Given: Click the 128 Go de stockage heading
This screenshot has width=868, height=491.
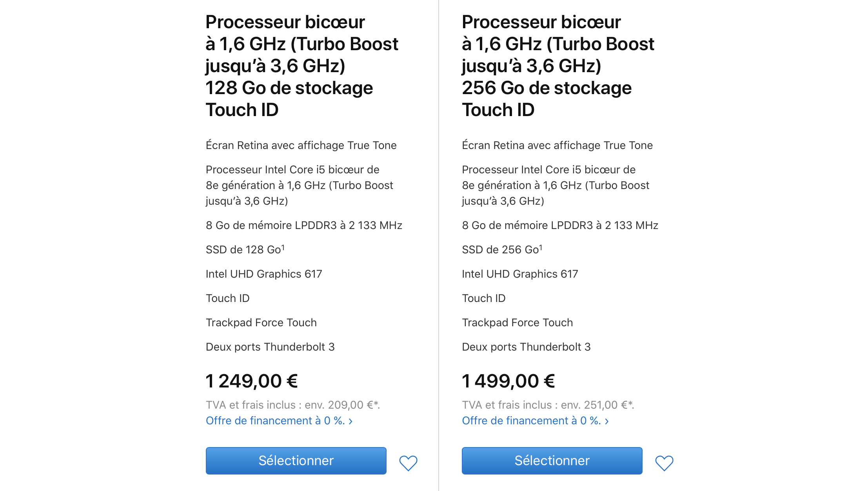Looking at the screenshot, I should click(289, 88).
